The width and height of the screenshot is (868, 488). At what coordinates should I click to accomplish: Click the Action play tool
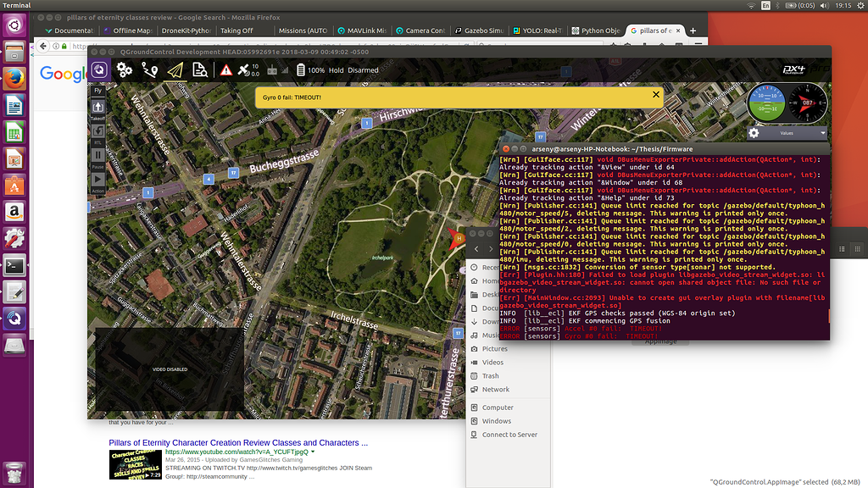click(98, 182)
